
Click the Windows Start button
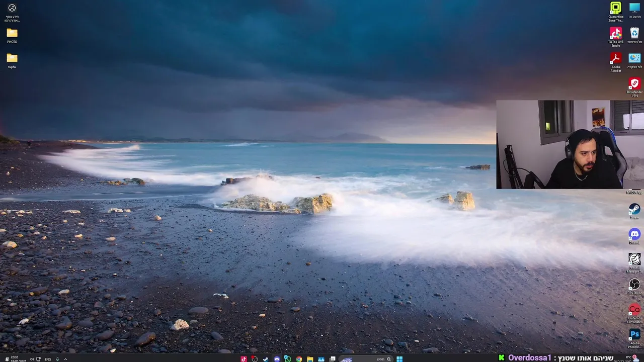tap(399, 359)
